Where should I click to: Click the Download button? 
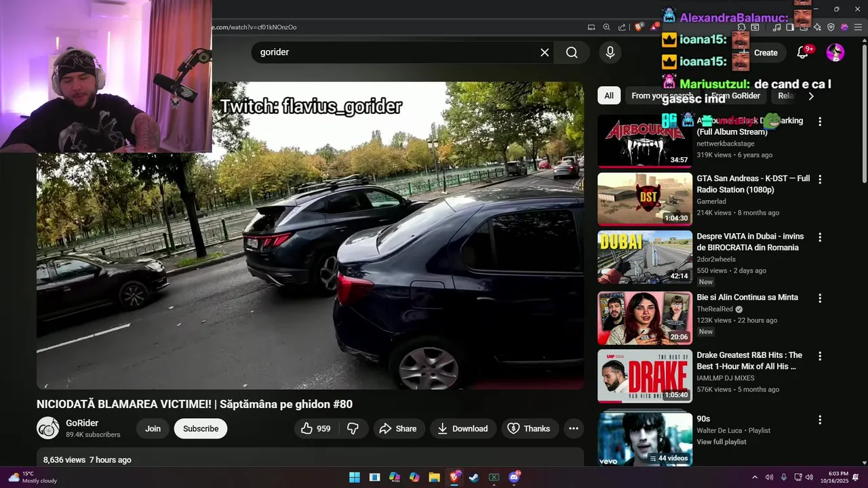463,428
